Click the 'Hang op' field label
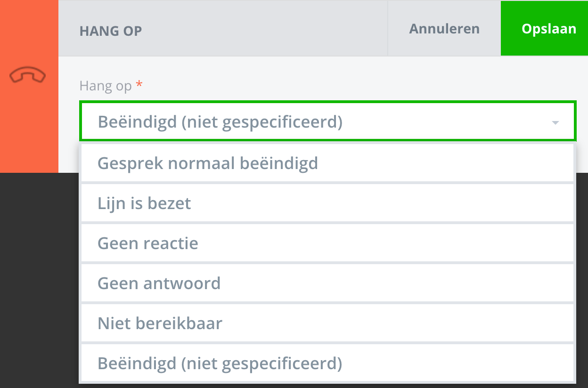Viewport: 588px width, 388px height. 106,86
